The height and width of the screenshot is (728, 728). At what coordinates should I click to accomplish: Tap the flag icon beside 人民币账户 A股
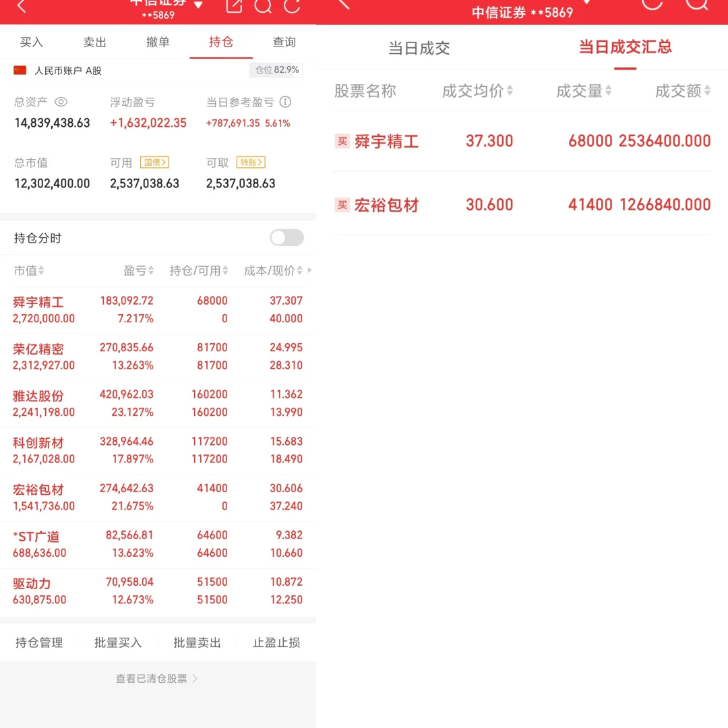20,70
